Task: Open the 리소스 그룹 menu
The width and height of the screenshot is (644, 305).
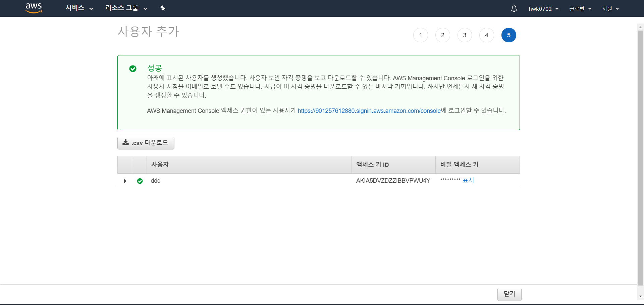Action: [x=126, y=8]
